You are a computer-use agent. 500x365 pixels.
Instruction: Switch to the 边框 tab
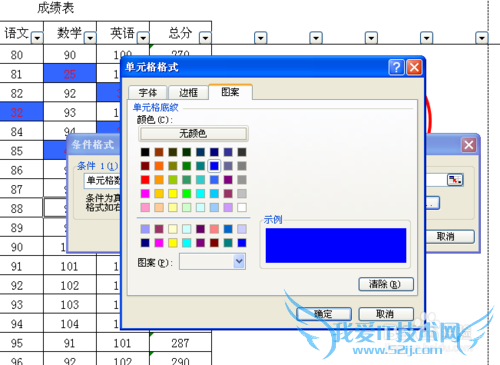click(188, 93)
